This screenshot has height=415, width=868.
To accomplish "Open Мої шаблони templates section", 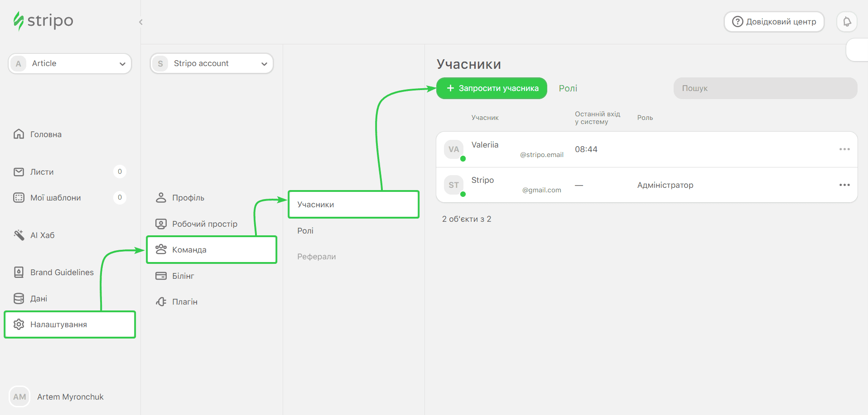I will point(55,198).
